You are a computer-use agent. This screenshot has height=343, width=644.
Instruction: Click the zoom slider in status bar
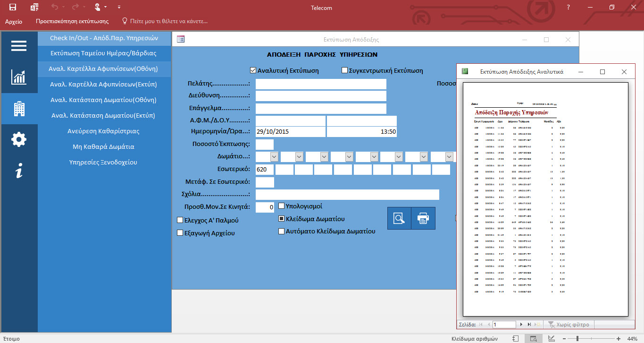[577, 339]
